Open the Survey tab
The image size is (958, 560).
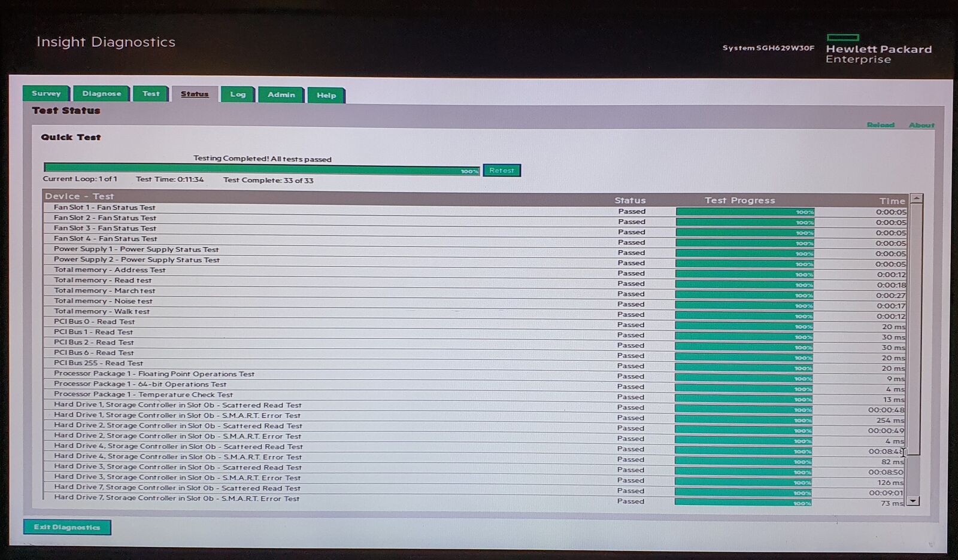click(x=46, y=94)
